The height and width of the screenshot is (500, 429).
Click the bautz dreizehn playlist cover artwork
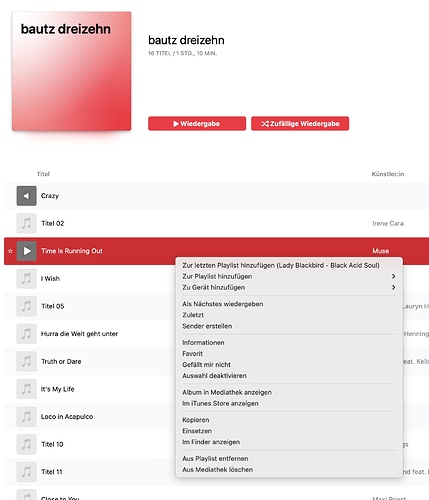click(71, 71)
